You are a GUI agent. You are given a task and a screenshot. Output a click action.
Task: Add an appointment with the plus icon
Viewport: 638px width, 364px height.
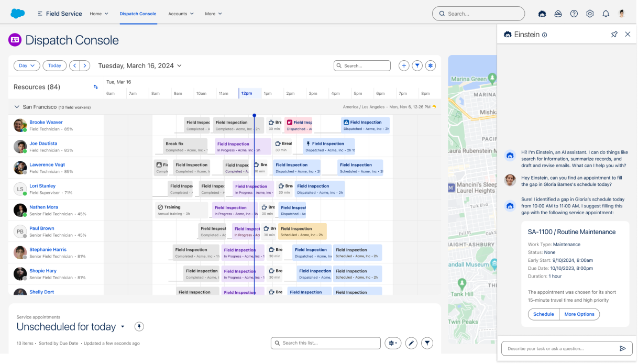403,65
